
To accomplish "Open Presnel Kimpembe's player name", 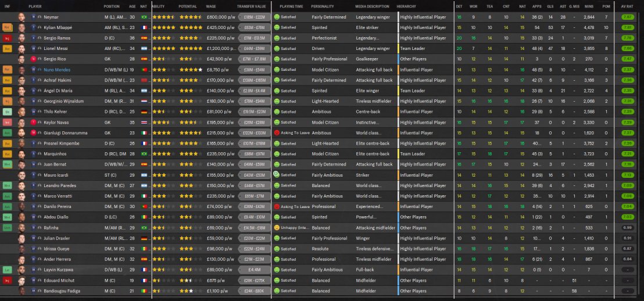I will click(62, 144).
